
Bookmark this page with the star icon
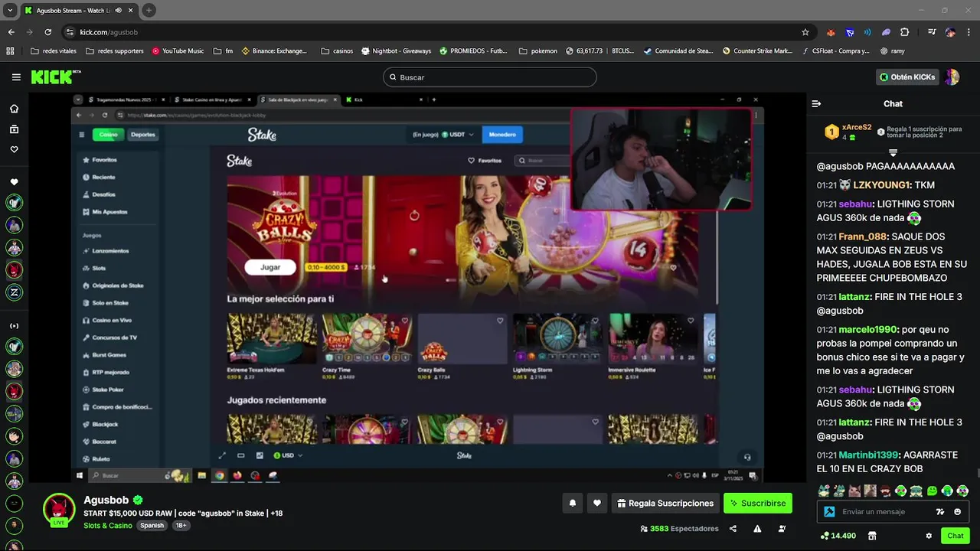tap(805, 32)
